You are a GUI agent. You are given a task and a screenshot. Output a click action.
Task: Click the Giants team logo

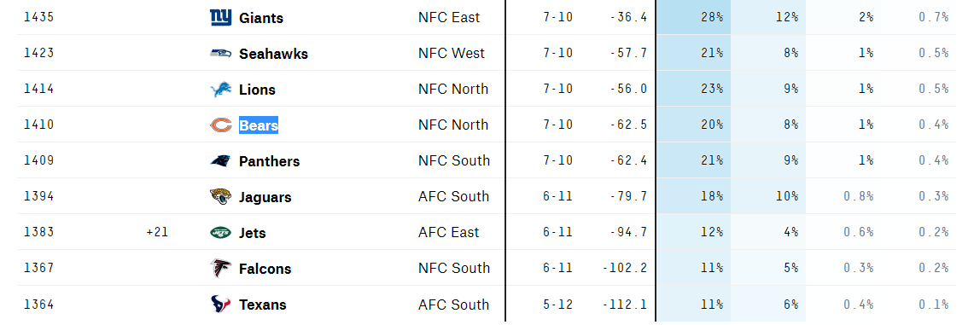click(220, 18)
